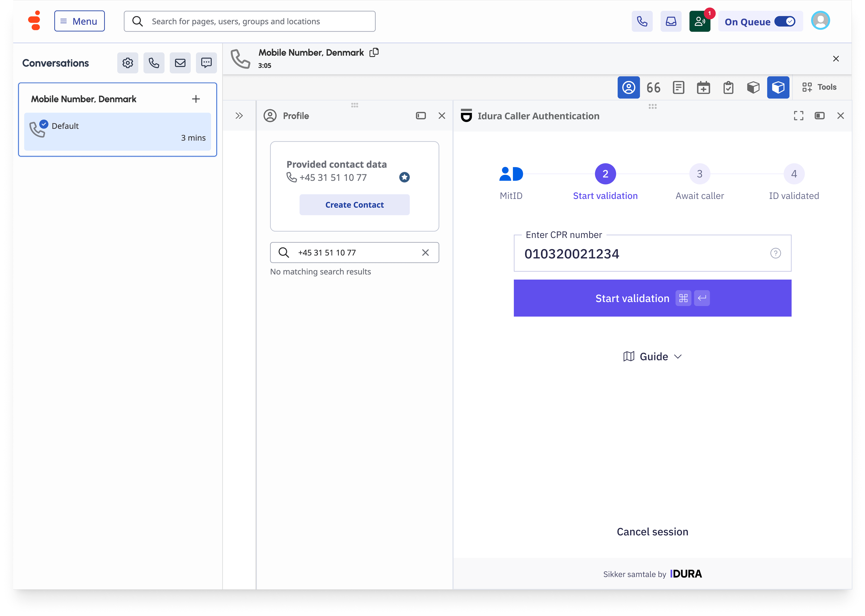Pop out the Idura Caller Authentication panel
This screenshot has height=616, width=865.
click(x=819, y=116)
